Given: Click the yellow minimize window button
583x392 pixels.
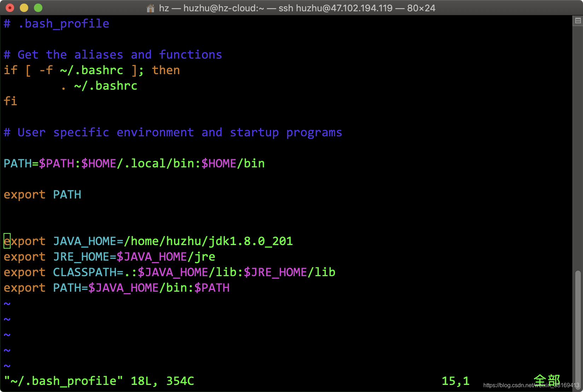Looking at the screenshot, I should [x=24, y=8].
